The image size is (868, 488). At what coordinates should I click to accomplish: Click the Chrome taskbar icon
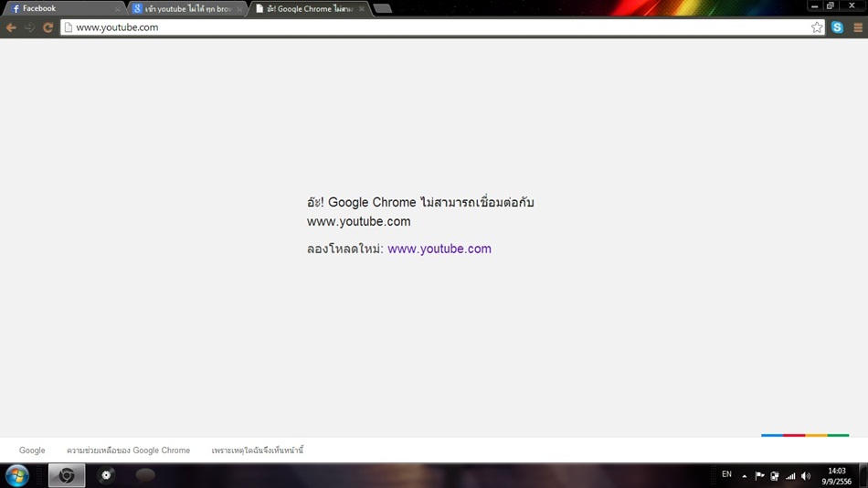[x=67, y=475]
